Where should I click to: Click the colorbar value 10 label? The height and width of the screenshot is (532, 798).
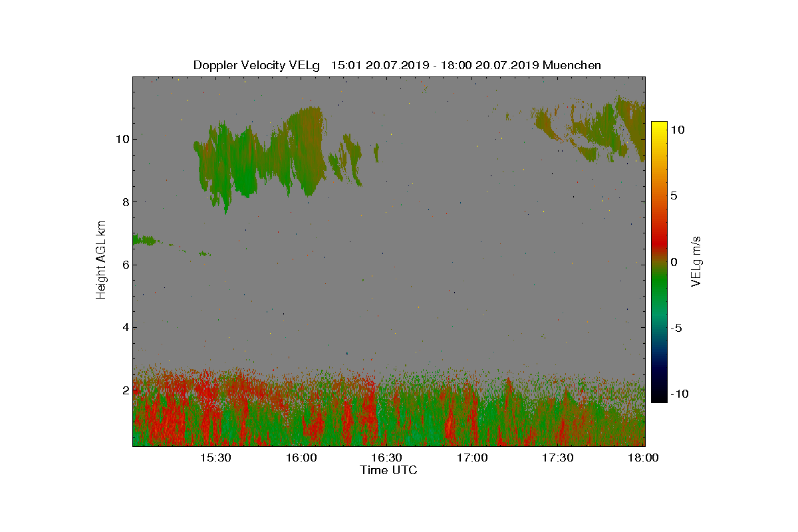(x=677, y=130)
